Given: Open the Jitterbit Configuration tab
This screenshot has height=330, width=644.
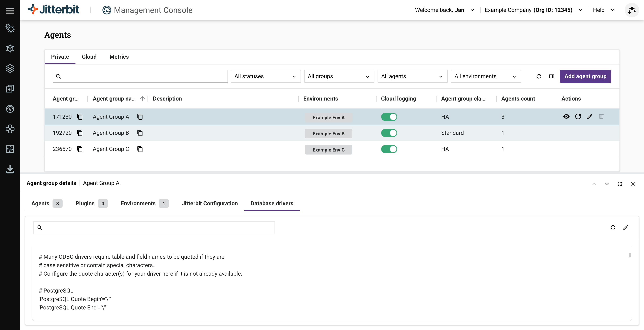Looking at the screenshot, I should [x=210, y=203].
